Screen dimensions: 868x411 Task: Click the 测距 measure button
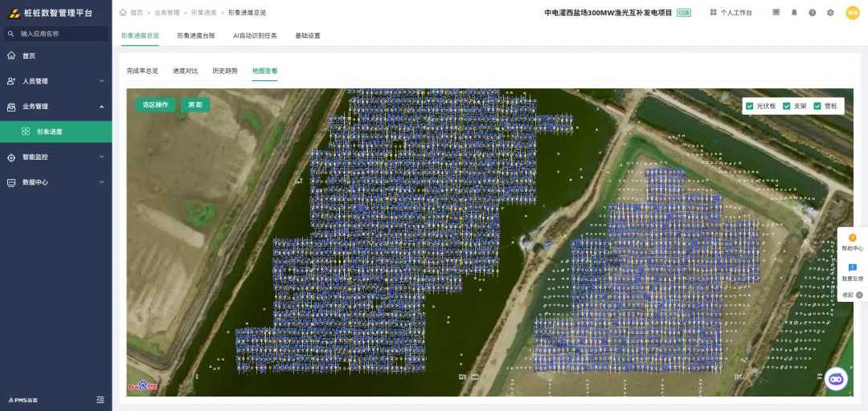(x=194, y=104)
